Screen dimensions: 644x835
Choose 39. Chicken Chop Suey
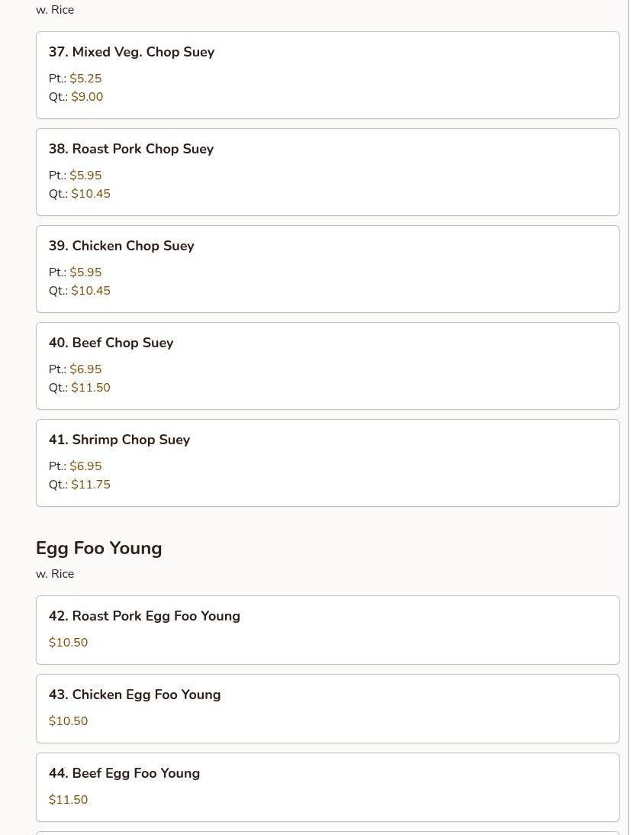[x=327, y=269]
